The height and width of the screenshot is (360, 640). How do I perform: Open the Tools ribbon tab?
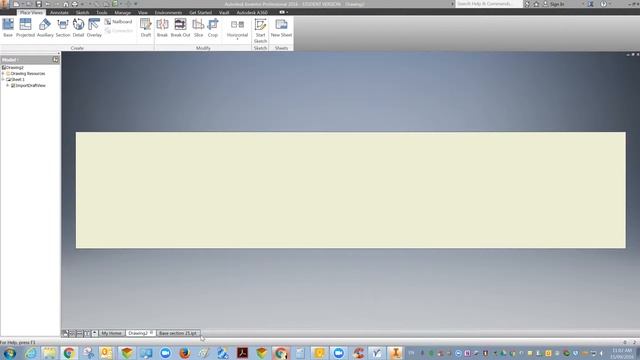pos(102,13)
